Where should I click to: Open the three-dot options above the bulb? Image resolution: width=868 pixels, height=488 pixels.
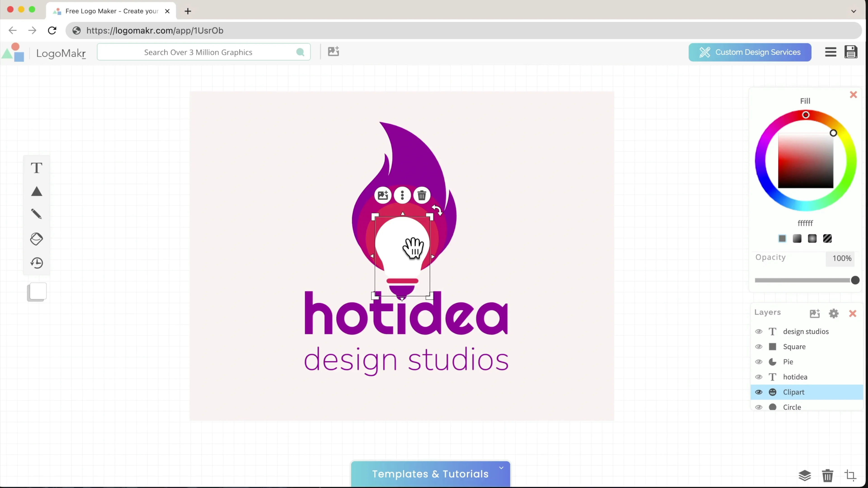click(x=402, y=195)
